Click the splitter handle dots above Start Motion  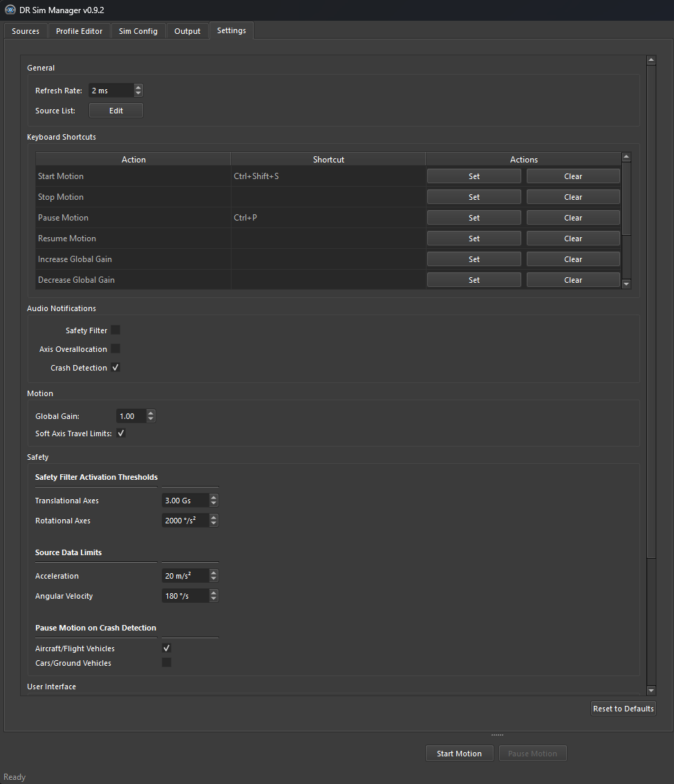[x=497, y=735]
